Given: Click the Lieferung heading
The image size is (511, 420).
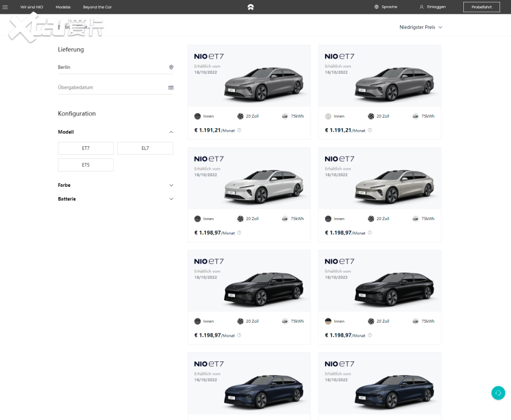Looking at the screenshot, I should (x=71, y=50).
